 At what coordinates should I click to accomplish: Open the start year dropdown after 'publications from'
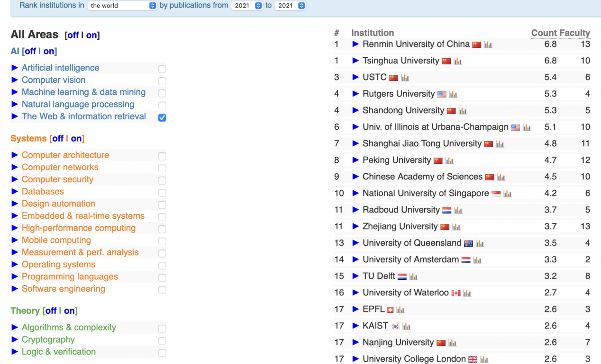(x=247, y=6)
